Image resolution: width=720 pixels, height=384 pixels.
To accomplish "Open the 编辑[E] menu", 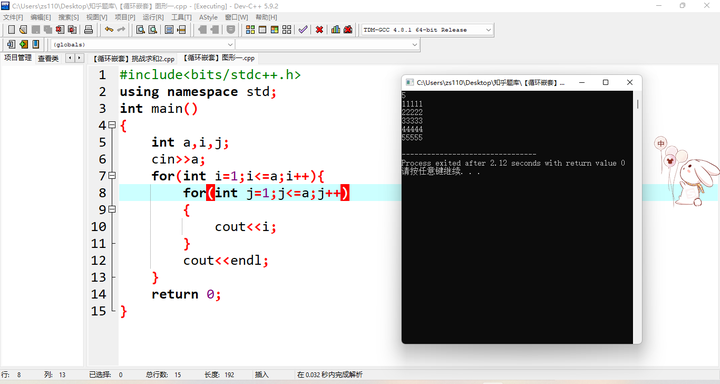I will click(40, 17).
